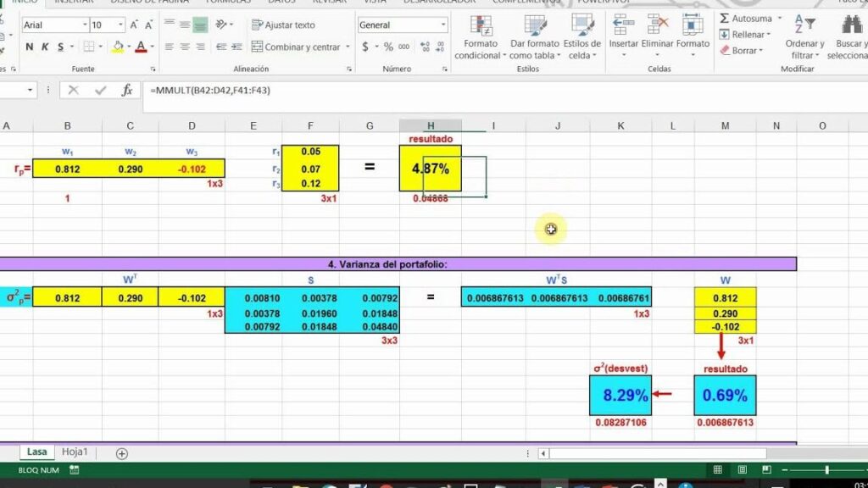The image size is (868, 488).
Task: Decrease font size button
Action: click(148, 25)
